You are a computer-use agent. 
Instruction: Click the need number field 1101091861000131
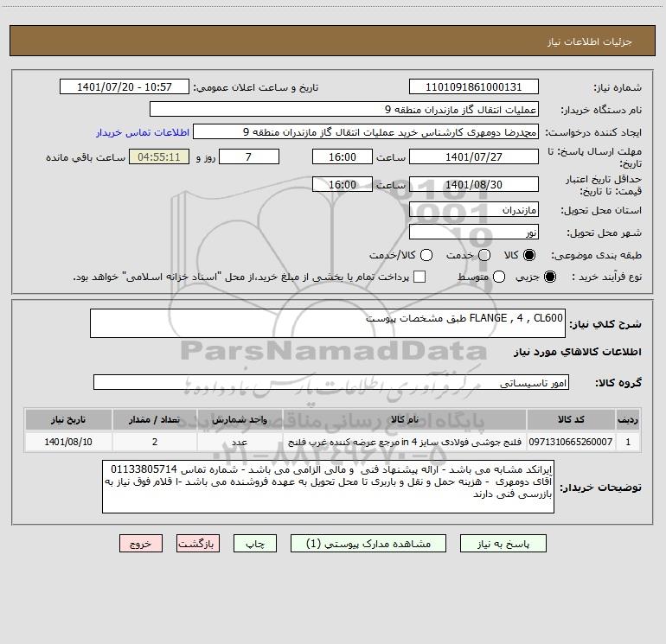click(x=474, y=86)
